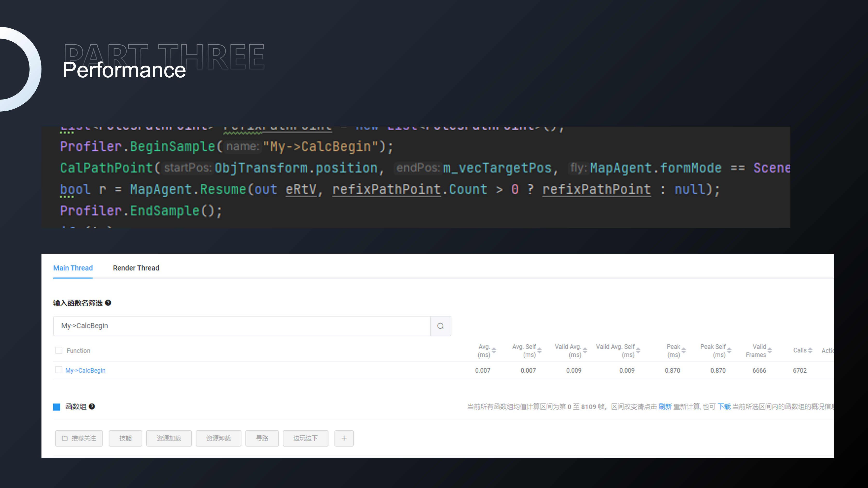The width and height of the screenshot is (868, 488).
Task: Toggle the blue 函数组 checkbox
Action: (x=57, y=407)
